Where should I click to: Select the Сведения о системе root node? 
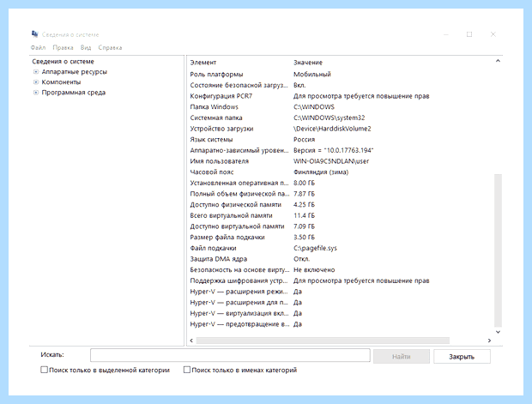(x=63, y=62)
